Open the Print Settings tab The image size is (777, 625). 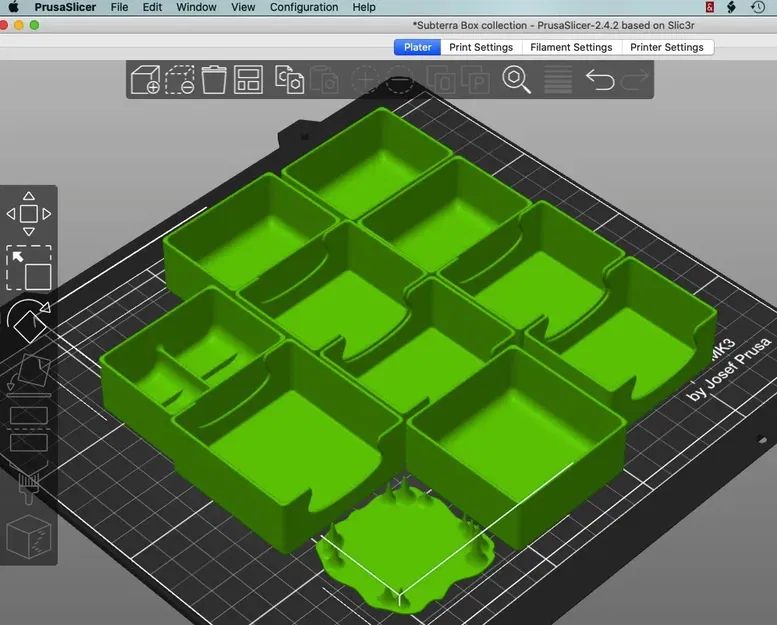(x=481, y=47)
